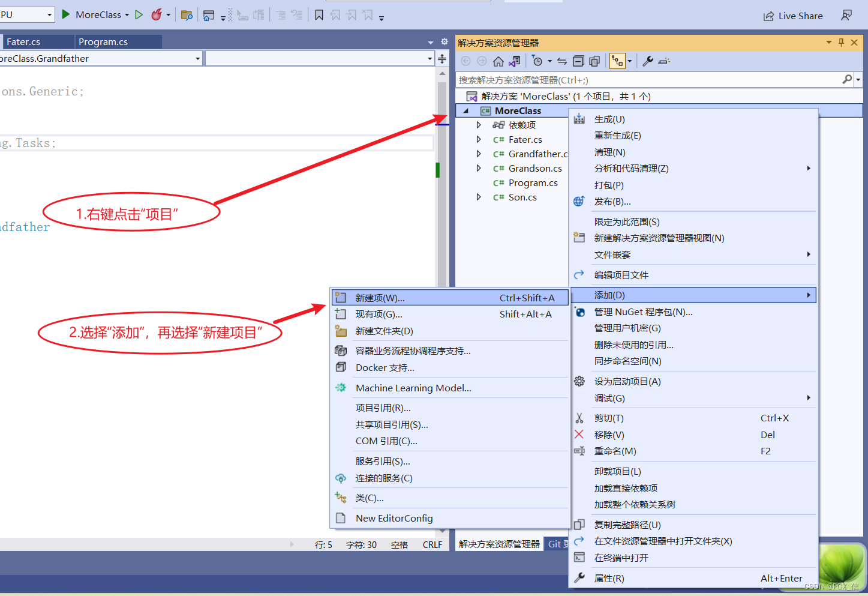Open the find-in-files folder search icon

187,15
